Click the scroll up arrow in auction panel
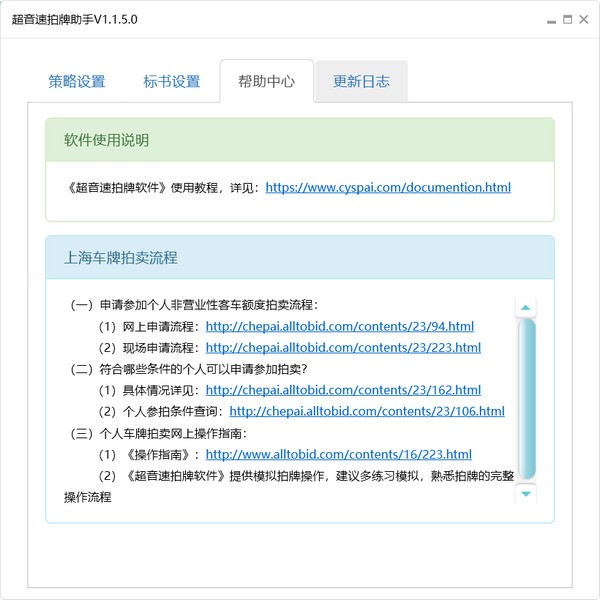 526,306
